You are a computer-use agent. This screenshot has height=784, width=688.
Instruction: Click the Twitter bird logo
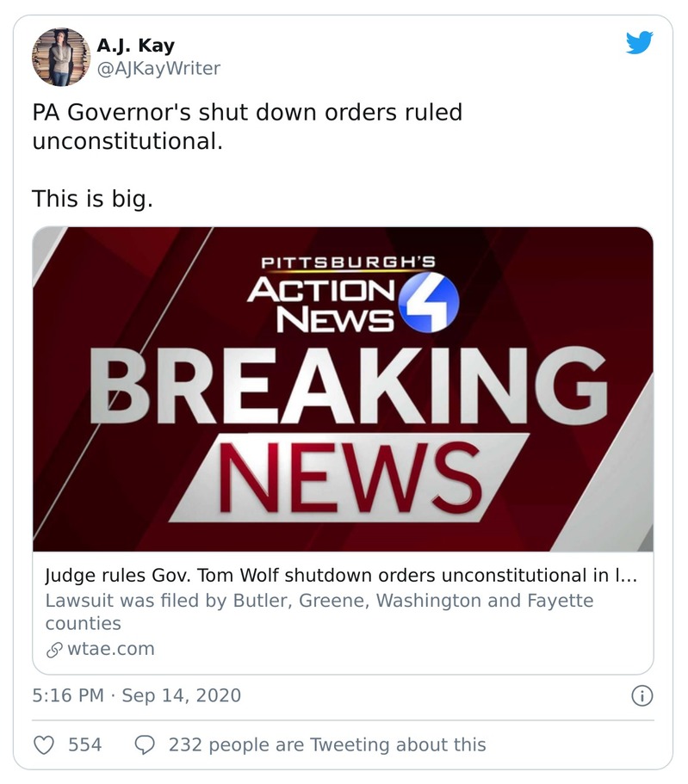point(639,43)
